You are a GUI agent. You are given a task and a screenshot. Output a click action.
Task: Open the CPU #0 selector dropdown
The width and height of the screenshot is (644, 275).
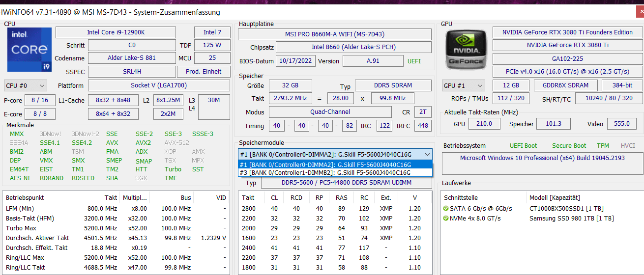[x=26, y=85]
